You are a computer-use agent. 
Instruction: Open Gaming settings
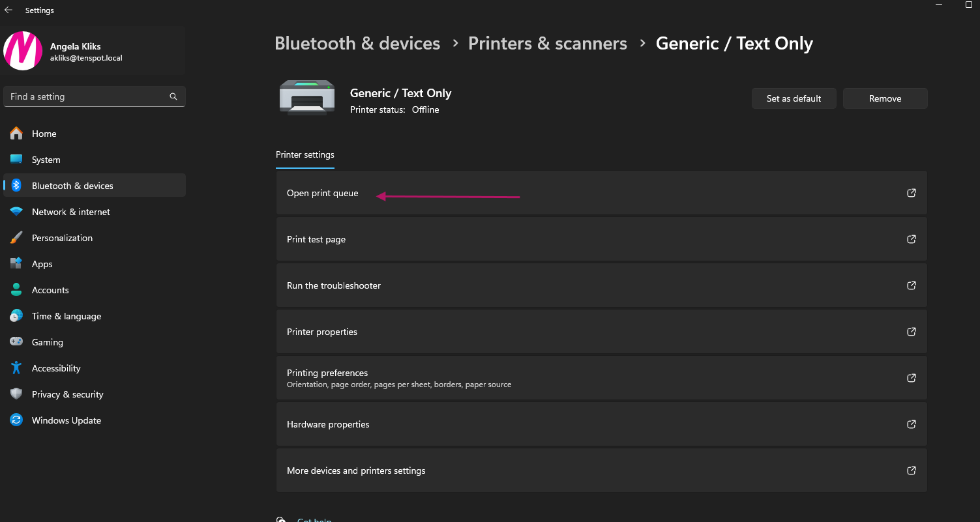click(95, 342)
